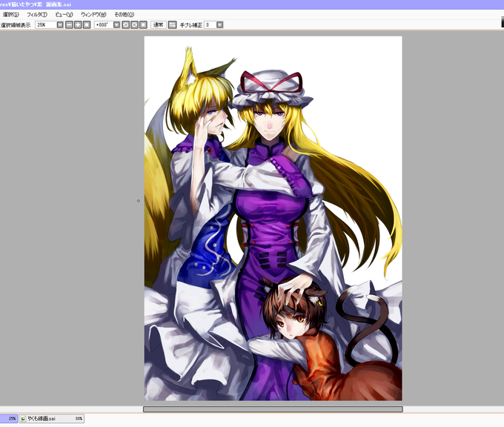
Task: Click the horizontal canvas scrollbar
Action: click(x=273, y=409)
